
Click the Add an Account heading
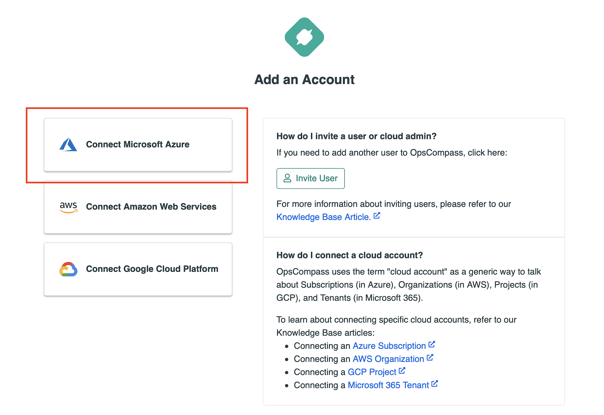304,79
